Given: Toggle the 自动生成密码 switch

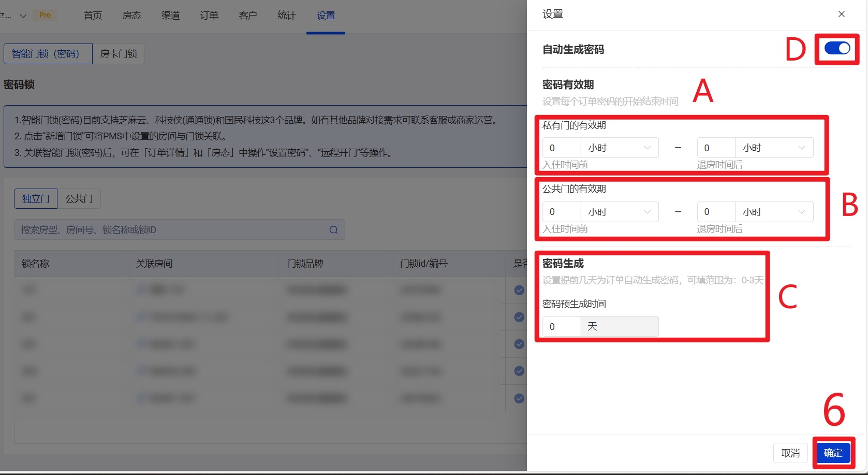Looking at the screenshot, I should [837, 48].
